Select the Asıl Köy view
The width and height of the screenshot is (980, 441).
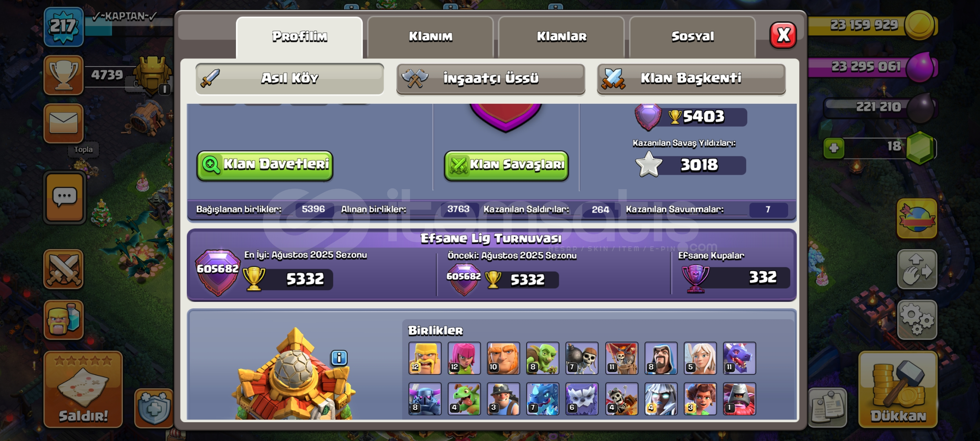[x=290, y=78]
